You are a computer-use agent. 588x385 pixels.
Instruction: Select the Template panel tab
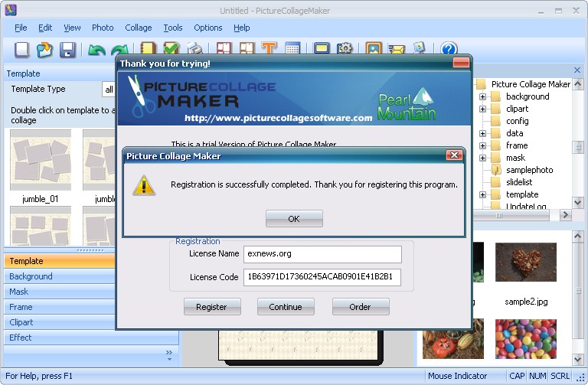[x=60, y=261]
